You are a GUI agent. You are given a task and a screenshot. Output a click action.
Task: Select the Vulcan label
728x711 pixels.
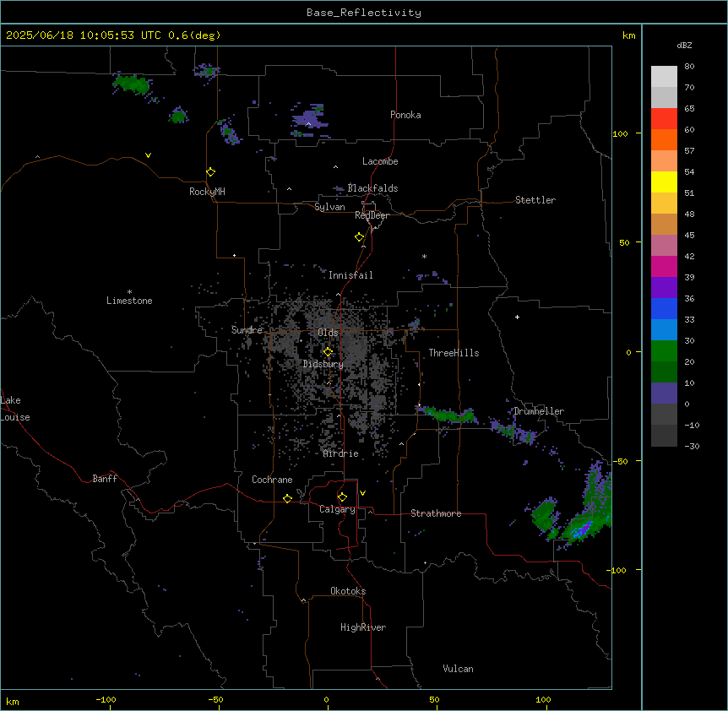click(x=458, y=669)
